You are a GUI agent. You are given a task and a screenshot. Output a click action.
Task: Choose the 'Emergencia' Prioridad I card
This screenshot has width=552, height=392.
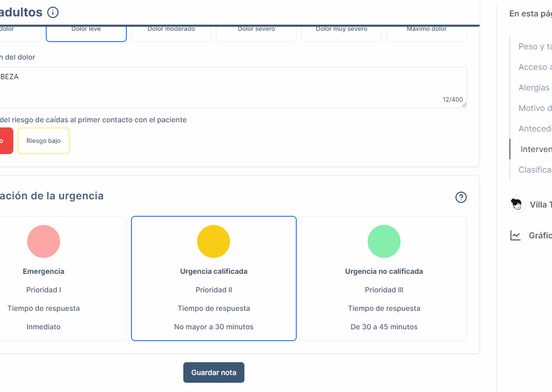pyautogui.click(x=63, y=278)
